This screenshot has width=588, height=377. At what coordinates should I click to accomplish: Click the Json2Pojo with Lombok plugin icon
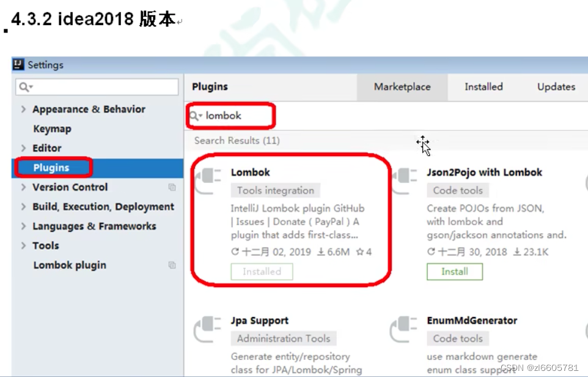pos(404,181)
